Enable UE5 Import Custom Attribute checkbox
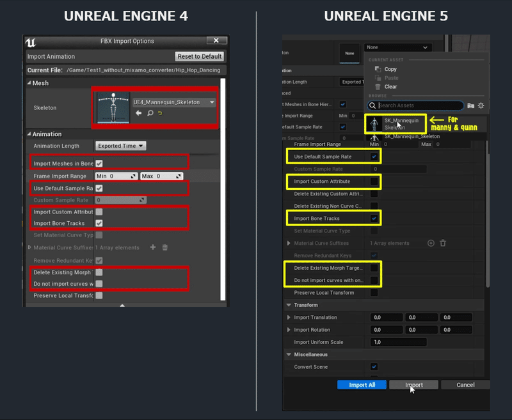Screen dimensions: 512x420 [374, 182]
